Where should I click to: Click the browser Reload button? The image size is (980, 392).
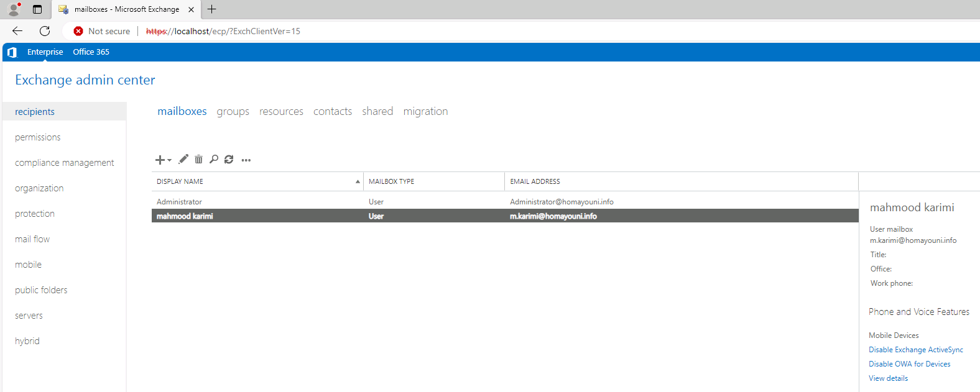[45, 31]
